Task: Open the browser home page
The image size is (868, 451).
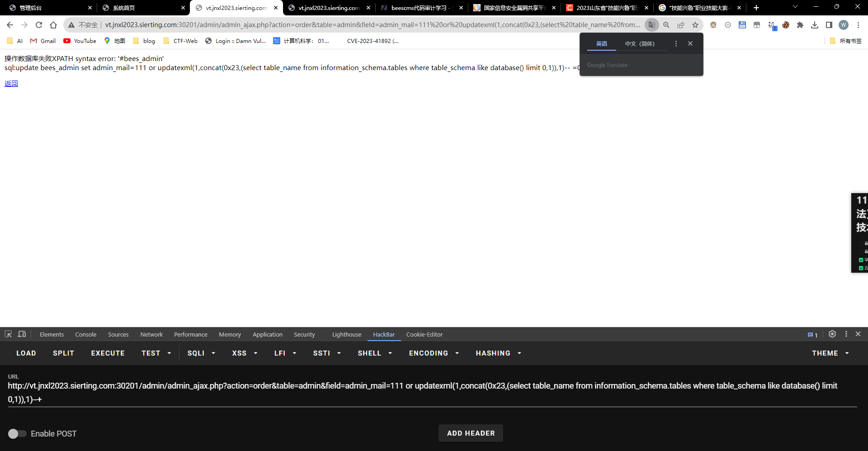Action: [53, 25]
